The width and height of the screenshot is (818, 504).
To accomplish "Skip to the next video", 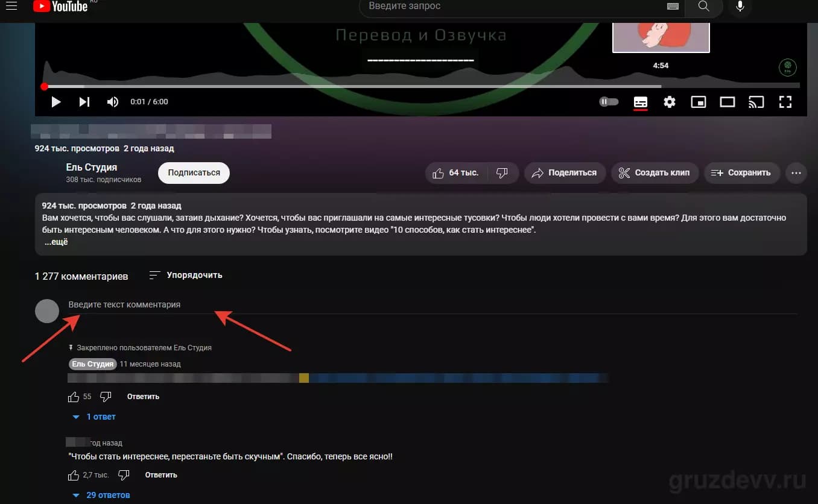I will [x=84, y=102].
